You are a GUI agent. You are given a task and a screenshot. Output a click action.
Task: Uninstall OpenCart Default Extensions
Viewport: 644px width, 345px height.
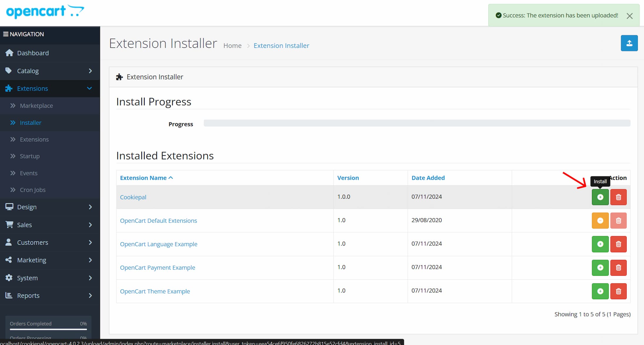click(x=600, y=220)
